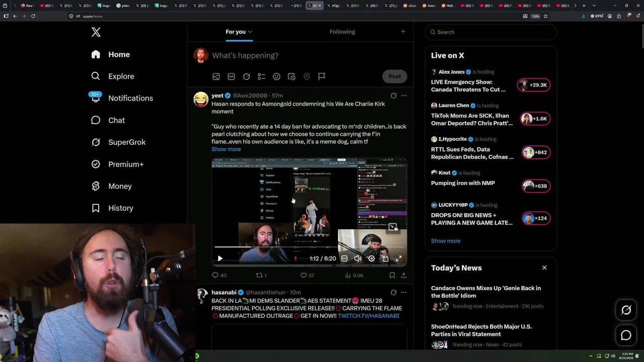Join Alex Jones live show with +29.3K listeners
The image size is (644, 362).
click(x=534, y=85)
